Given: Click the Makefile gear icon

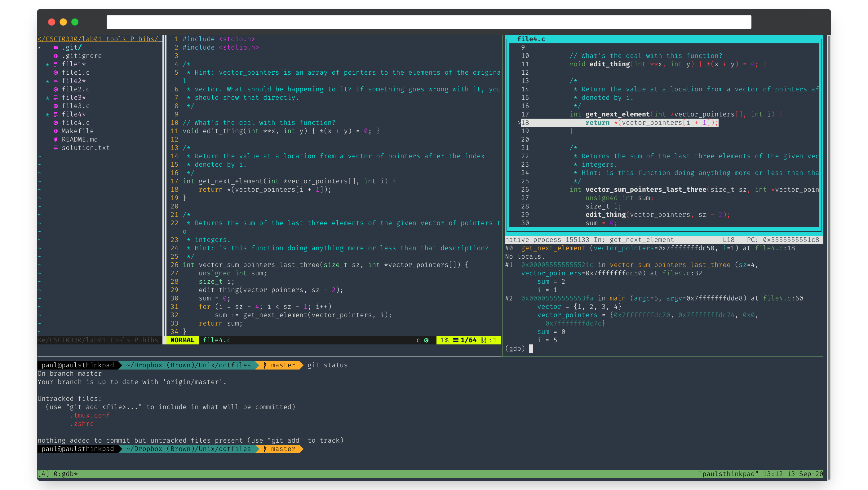Looking at the screenshot, I should click(55, 131).
